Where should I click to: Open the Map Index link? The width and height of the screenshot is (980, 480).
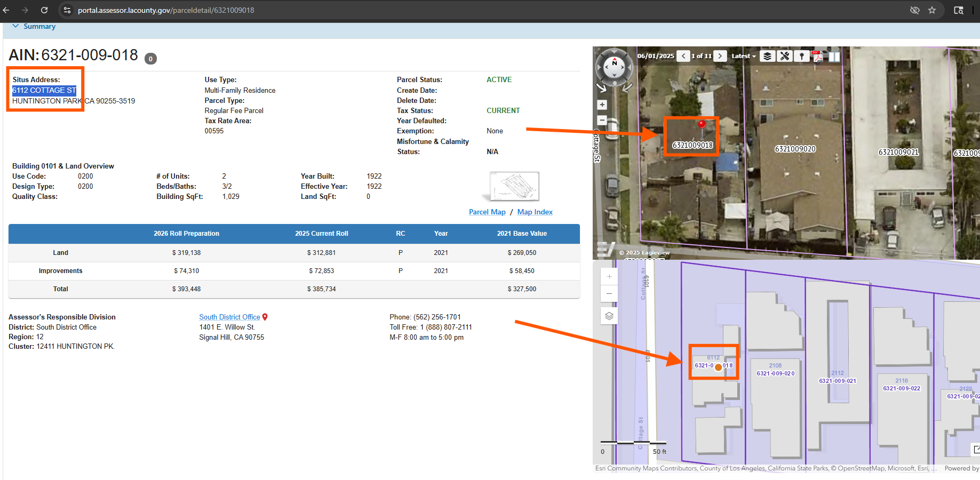coord(535,212)
